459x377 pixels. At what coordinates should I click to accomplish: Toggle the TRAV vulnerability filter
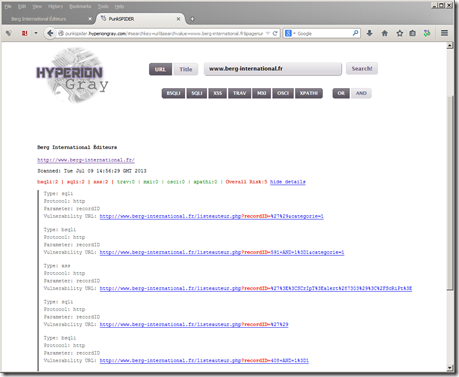pos(239,93)
